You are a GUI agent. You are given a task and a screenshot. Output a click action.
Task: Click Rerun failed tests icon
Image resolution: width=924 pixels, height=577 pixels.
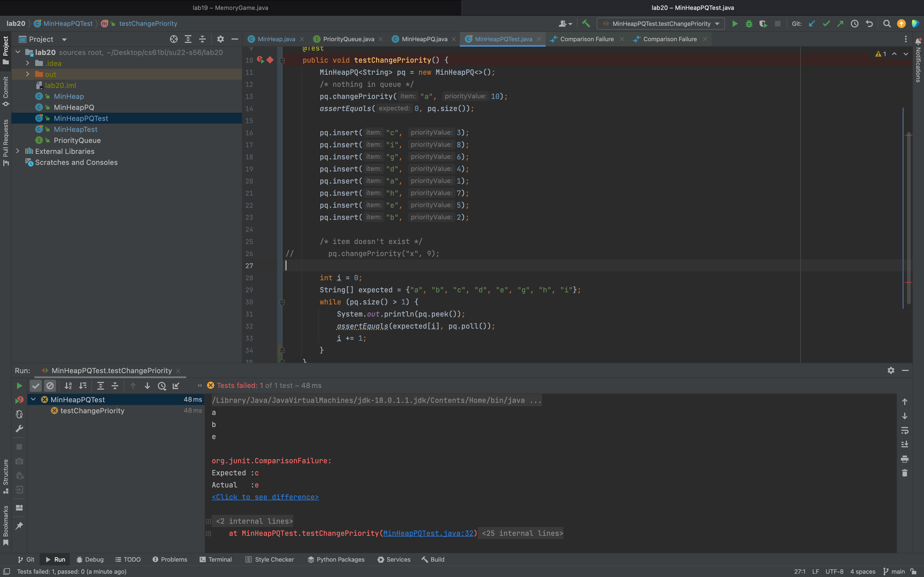[x=19, y=400]
